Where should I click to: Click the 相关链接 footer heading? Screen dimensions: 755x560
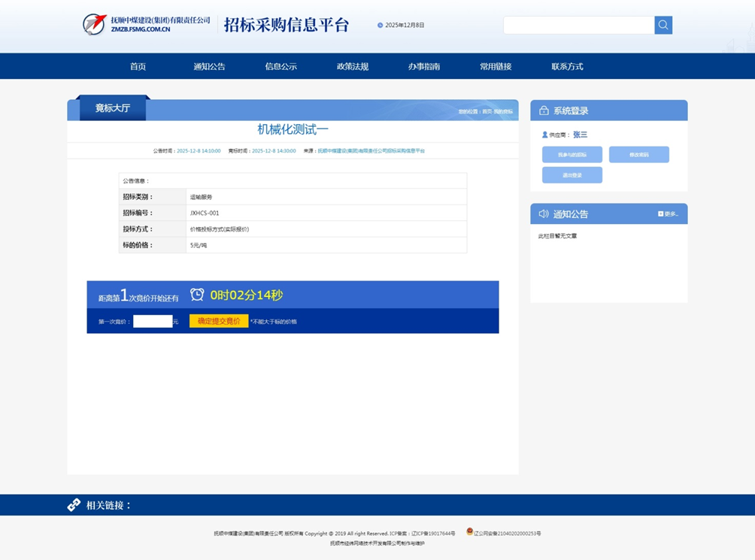pos(108,505)
